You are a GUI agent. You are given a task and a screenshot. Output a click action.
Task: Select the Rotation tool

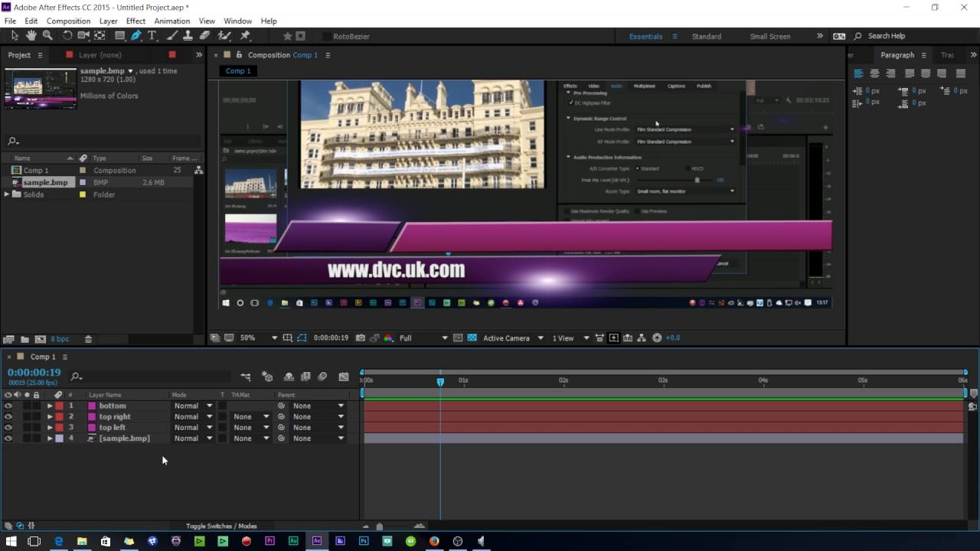pyautogui.click(x=67, y=36)
